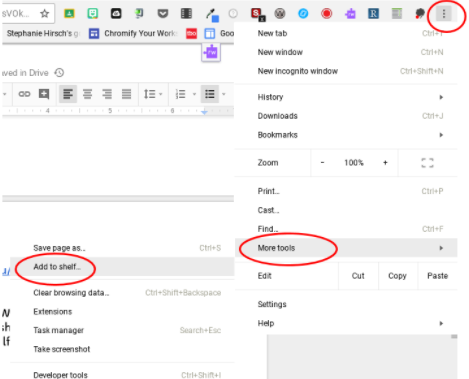The image size is (469, 379).
Task: Open the Pocket extension icon
Action: [x=163, y=14]
